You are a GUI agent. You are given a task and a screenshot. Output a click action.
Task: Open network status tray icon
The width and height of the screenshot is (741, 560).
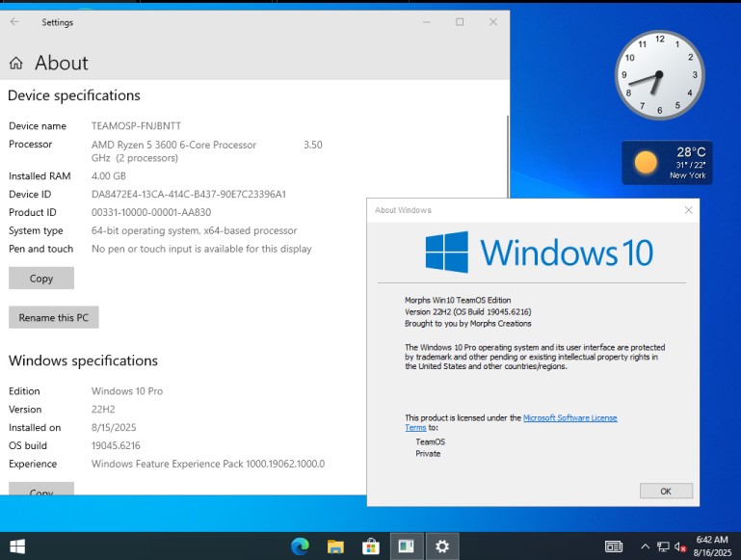click(x=663, y=547)
